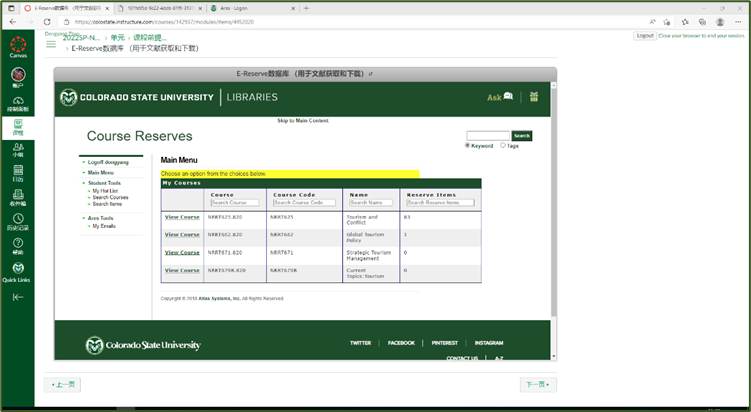This screenshot has height=412, width=751.
Task: Collapse the Canvas sidebar with the arrow
Action: pos(18,297)
